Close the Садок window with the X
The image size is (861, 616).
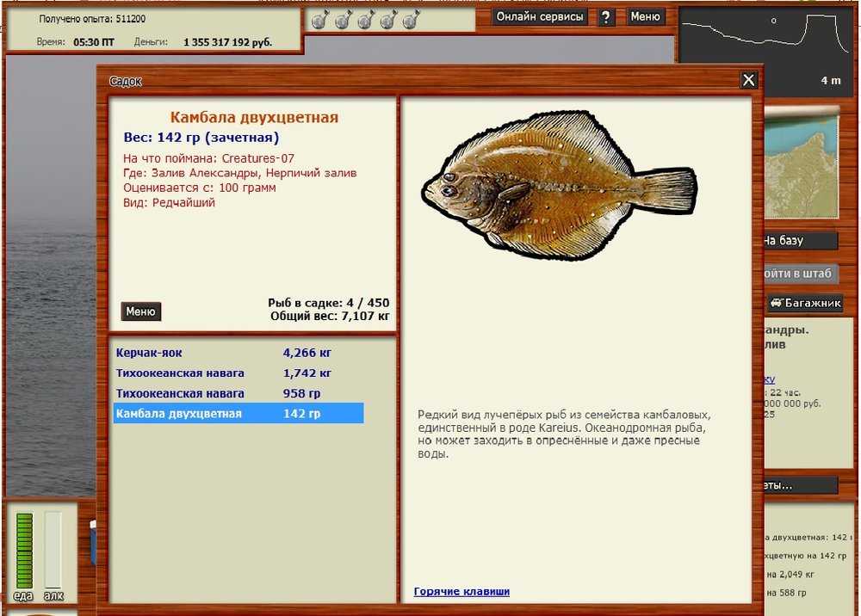click(749, 80)
